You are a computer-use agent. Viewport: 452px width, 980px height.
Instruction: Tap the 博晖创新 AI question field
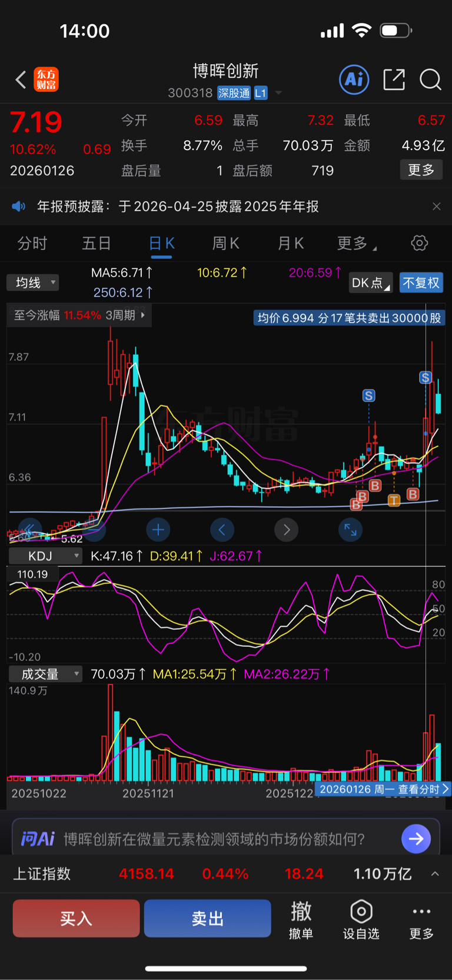pos(214,839)
